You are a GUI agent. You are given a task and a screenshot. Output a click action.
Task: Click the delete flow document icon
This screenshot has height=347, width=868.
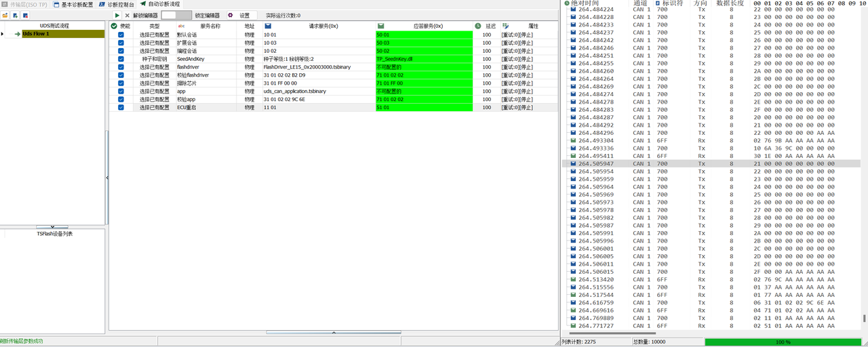point(25,15)
